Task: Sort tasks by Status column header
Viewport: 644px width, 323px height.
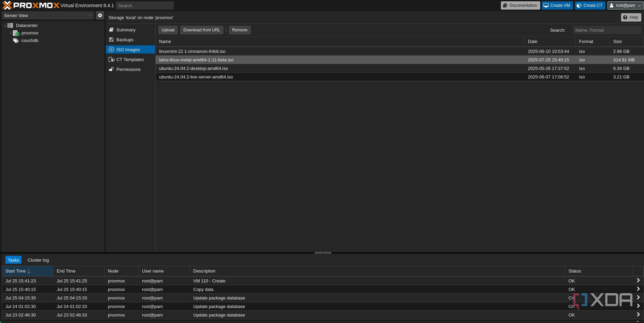Action: [x=599, y=271]
